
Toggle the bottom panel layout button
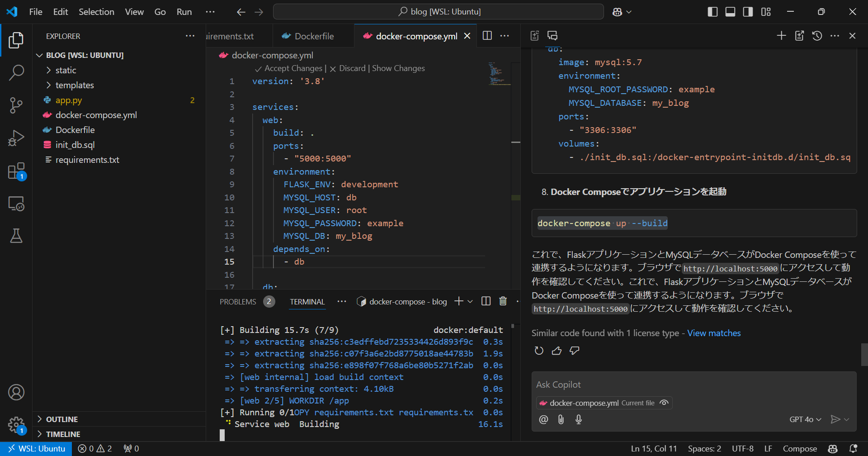pyautogui.click(x=730, y=12)
